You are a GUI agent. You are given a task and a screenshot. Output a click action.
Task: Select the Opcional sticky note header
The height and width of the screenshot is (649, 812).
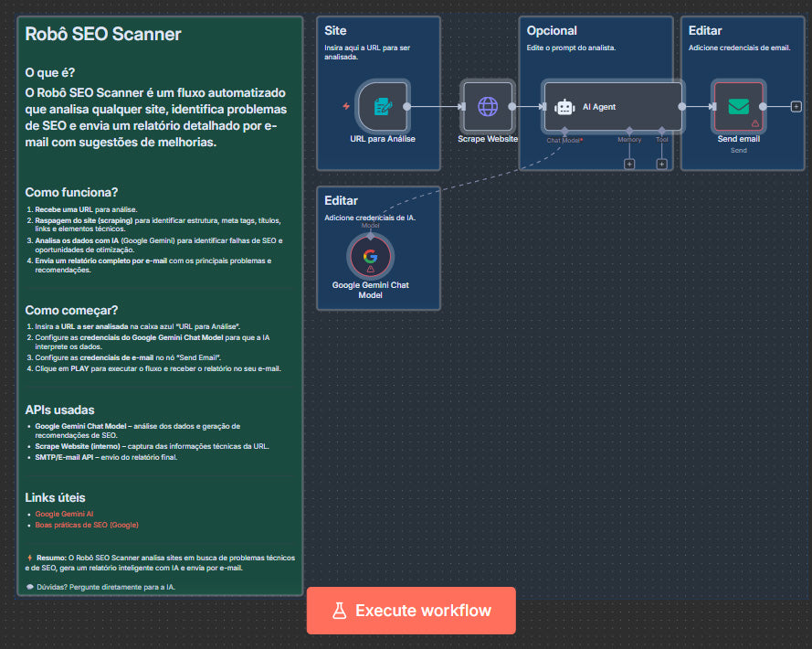(x=552, y=31)
